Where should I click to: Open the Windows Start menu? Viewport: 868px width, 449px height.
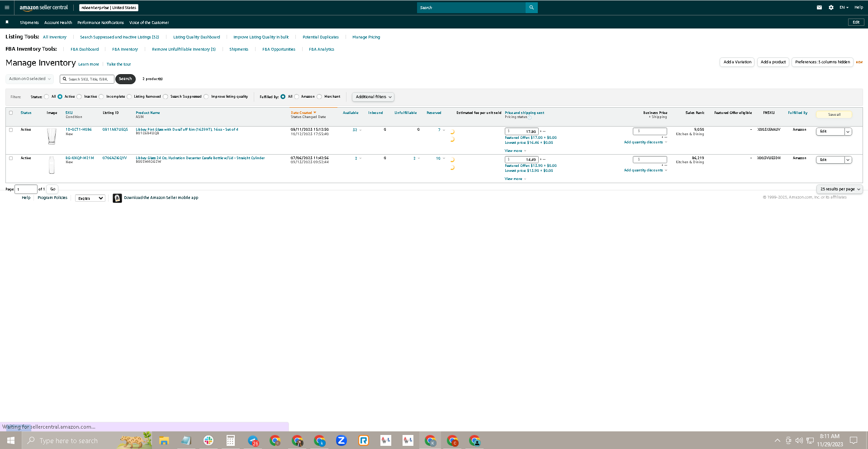pos(11,440)
